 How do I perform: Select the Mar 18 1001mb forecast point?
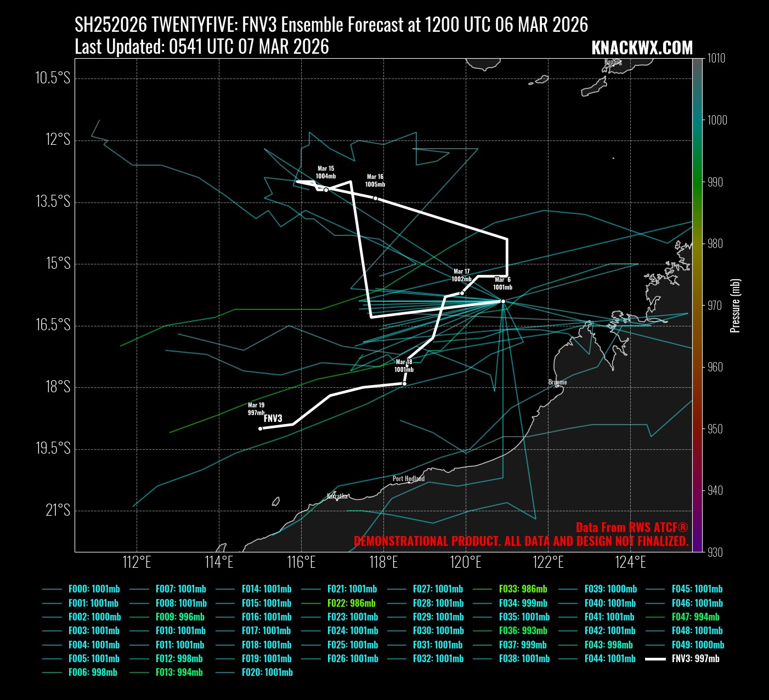click(404, 383)
